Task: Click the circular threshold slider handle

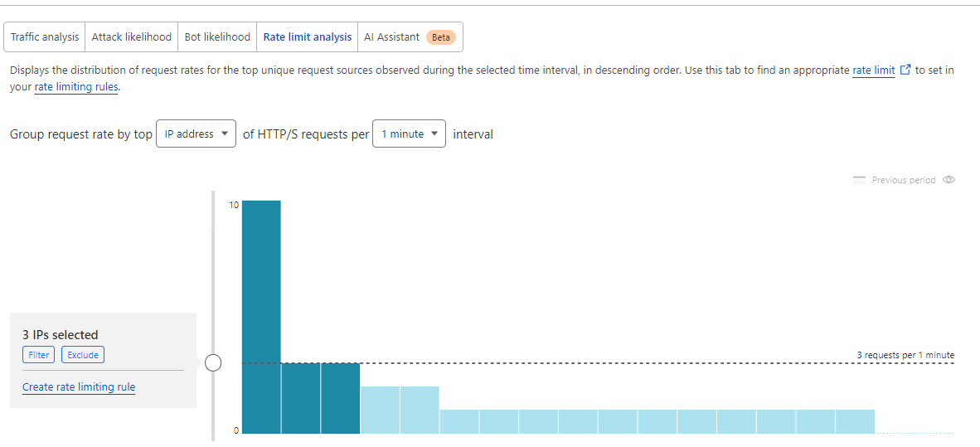Action: point(213,362)
